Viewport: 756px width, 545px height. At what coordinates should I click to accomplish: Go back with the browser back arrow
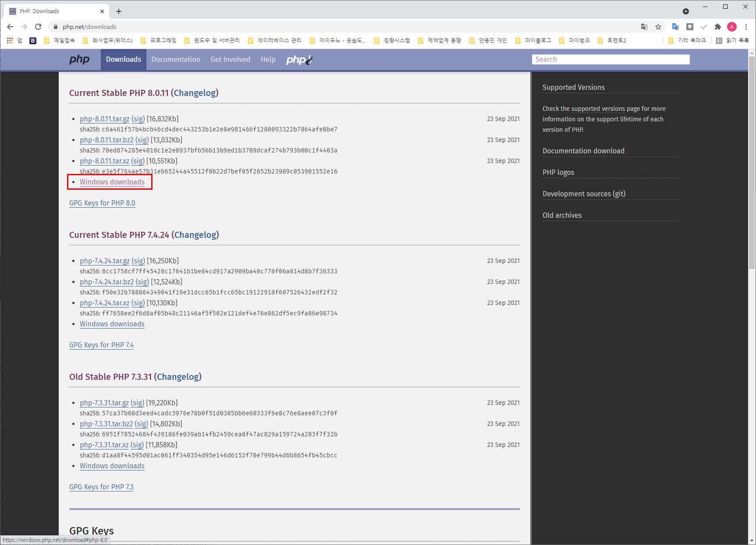(10, 27)
